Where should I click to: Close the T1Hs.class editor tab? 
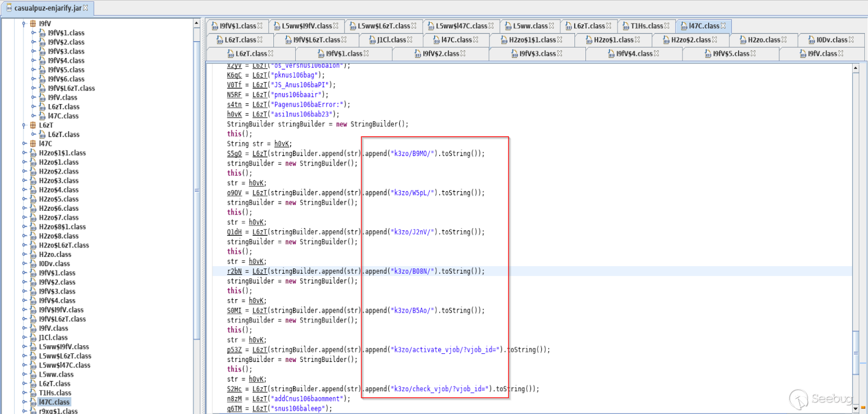click(667, 26)
